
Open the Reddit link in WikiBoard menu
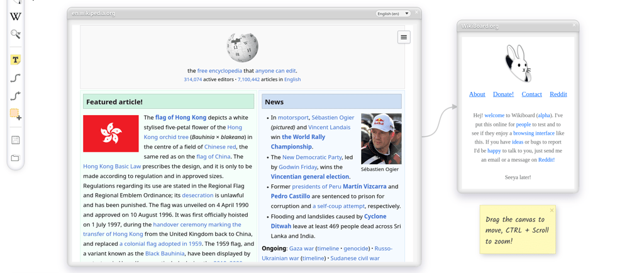coord(558,94)
